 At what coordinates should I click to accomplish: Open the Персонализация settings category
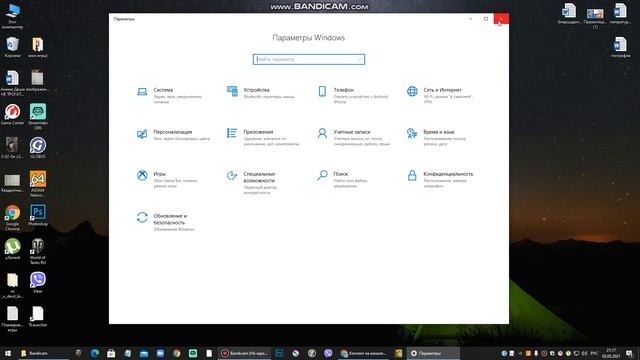(173, 135)
